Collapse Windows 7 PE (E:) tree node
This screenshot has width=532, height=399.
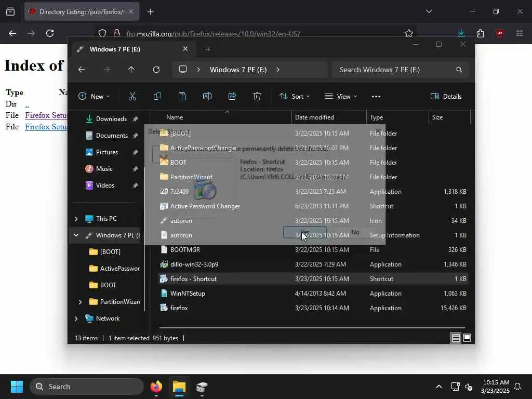coord(76,235)
